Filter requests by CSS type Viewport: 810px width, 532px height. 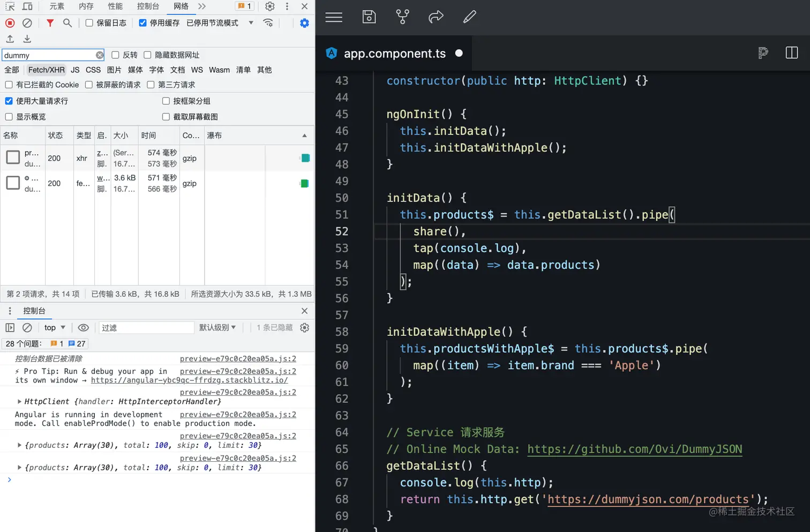(x=93, y=70)
